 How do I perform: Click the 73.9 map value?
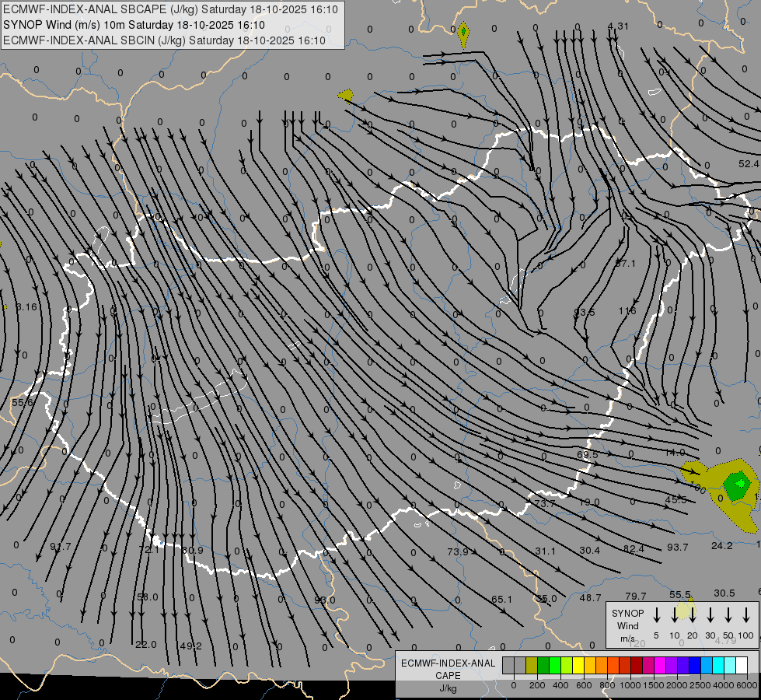coord(458,552)
